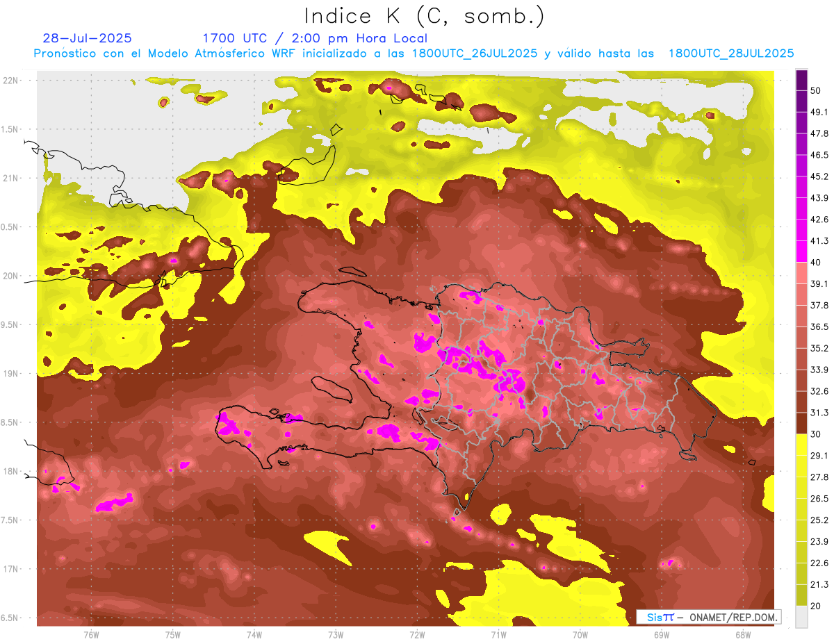Click the '27.8' color bar value
The width and height of the screenshot is (834, 644).
[x=819, y=477]
